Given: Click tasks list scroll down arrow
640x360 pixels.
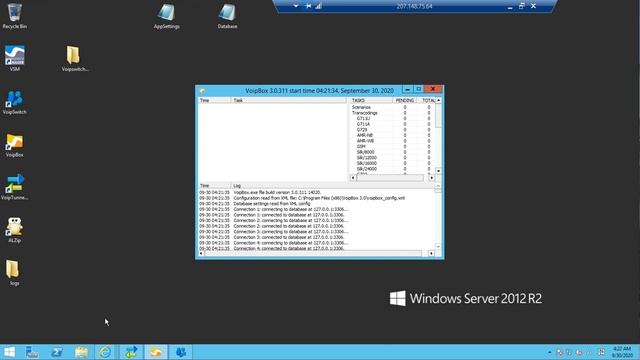Looking at the screenshot, I should (x=439, y=171).
